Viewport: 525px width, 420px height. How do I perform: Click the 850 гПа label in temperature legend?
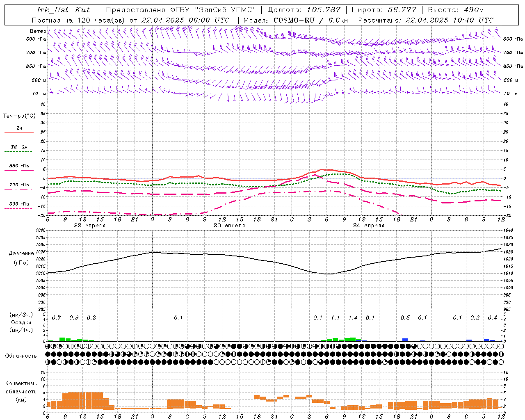pyautogui.click(x=19, y=166)
